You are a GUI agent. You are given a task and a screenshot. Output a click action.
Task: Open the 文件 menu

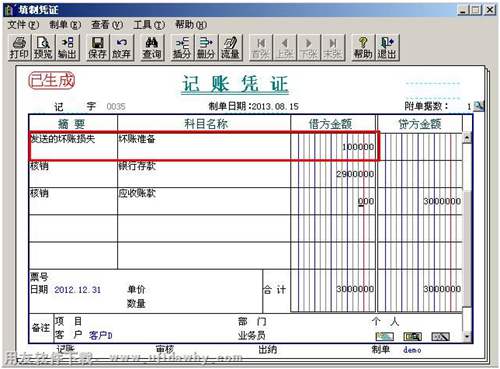tap(23, 24)
